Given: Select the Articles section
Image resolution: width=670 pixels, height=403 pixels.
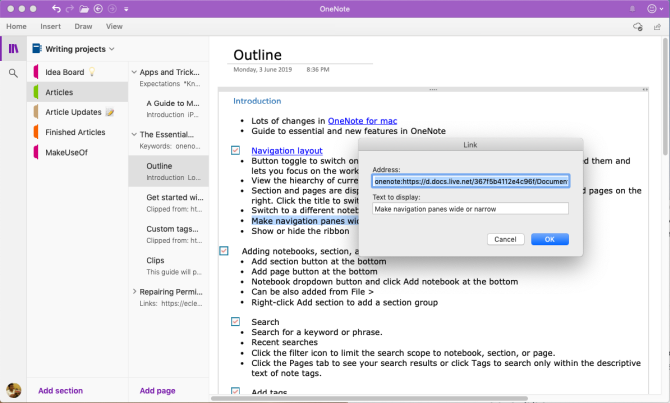Looking at the screenshot, I should (77, 92).
